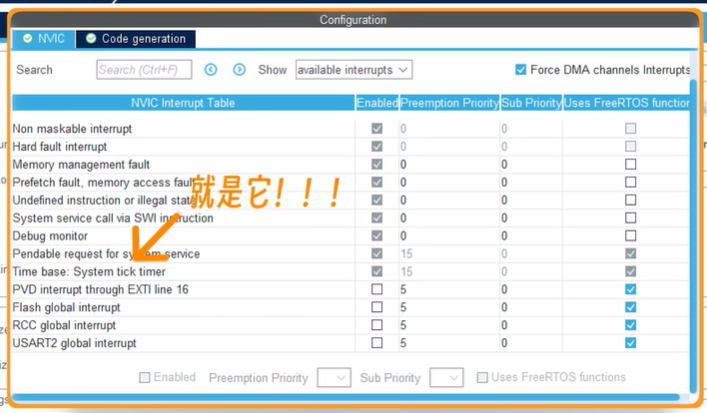Screen dimensions: 707x413
Task: Enable USART2 global interrupt checkbox
Action: pos(377,343)
